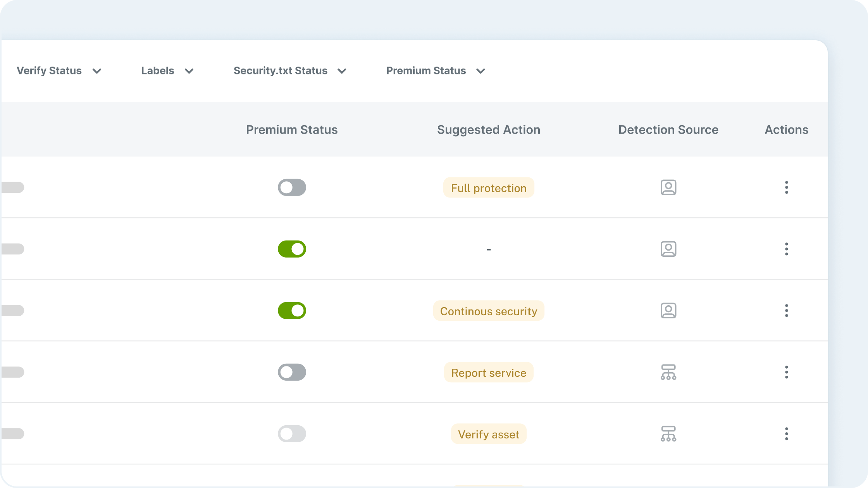
Task: Click the Suggested Action column header
Action: click(x=488, y=130)
